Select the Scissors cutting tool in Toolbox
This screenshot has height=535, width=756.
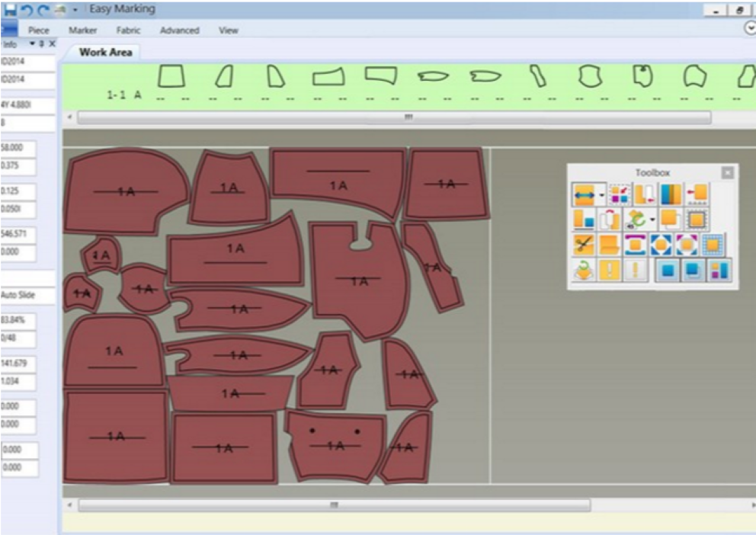pyautogui.click(x=584, y=245)
